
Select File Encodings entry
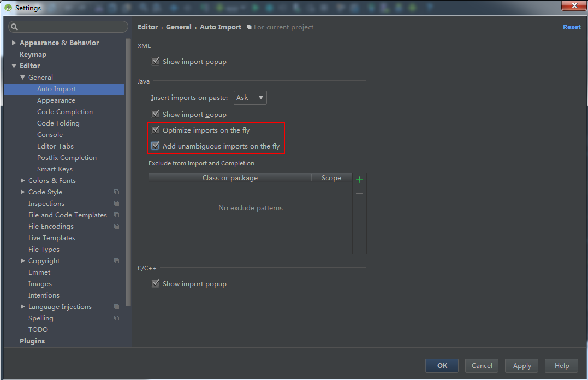pos(51,227)
